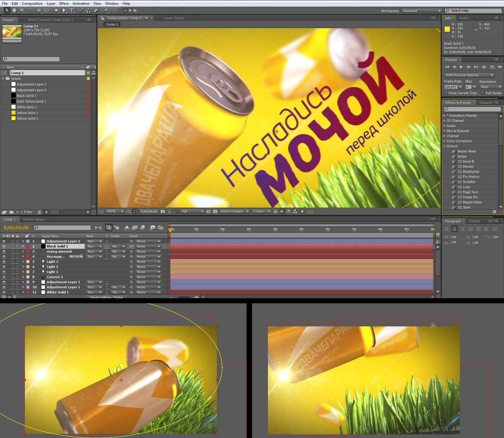The width and height of the screenshot is (504, 438).
Task: Click the RAM Preview button in Preview panel
Action: coord(500,67)
